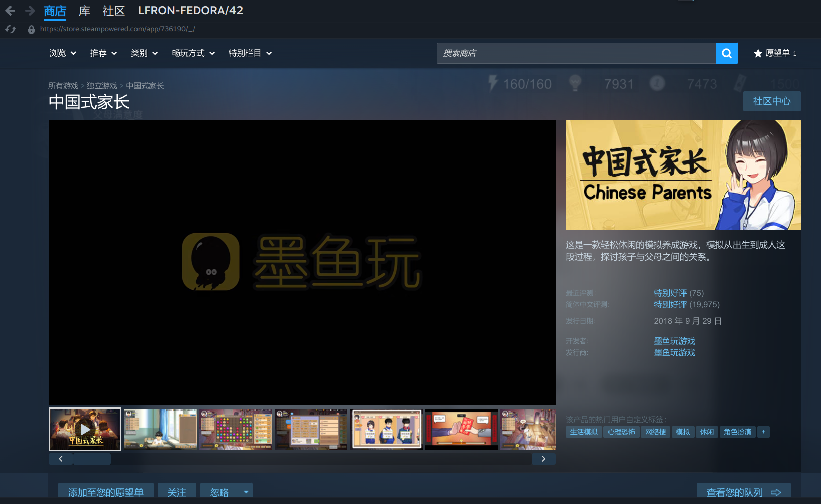Select the 心理恐怖 tag
821x504 pixels.
[x=621, y=432]
